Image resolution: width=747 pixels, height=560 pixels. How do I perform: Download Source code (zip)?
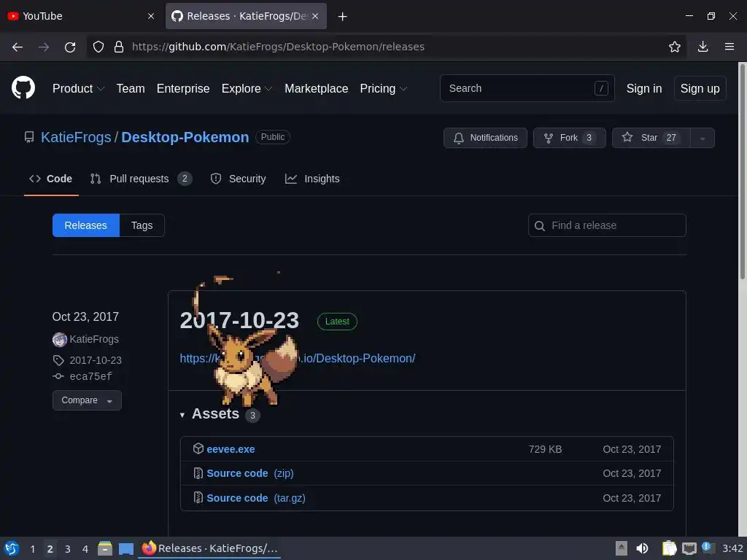tap(250, 473)
